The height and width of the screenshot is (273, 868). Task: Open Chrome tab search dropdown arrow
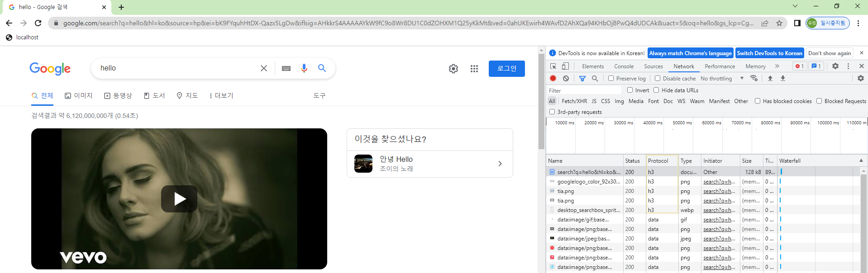coord(795,6)
